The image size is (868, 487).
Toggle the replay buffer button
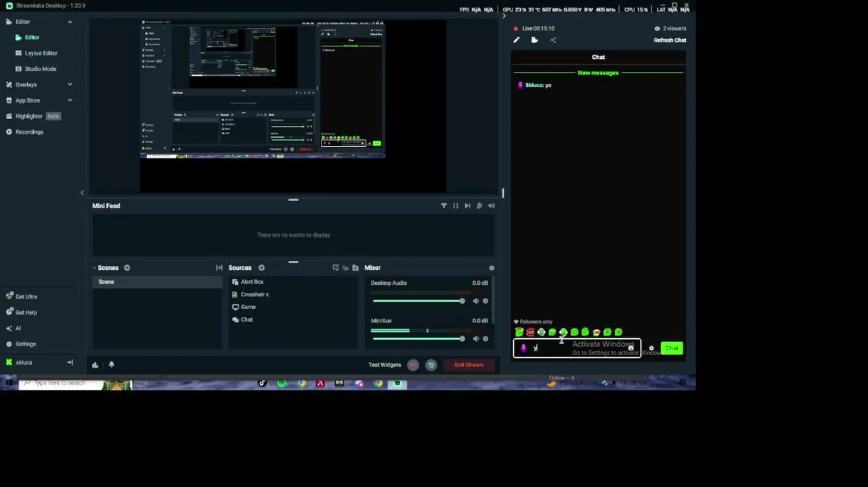click(x=431, y=365)
